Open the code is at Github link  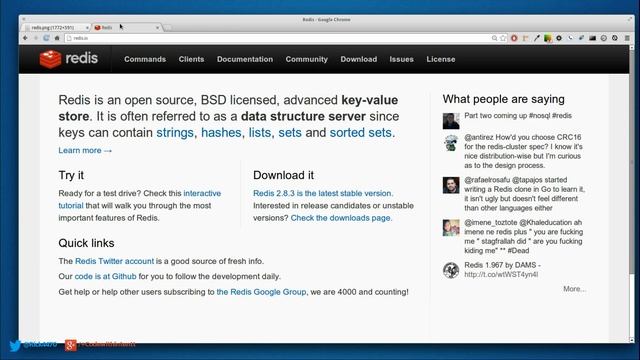coord(105,276)
